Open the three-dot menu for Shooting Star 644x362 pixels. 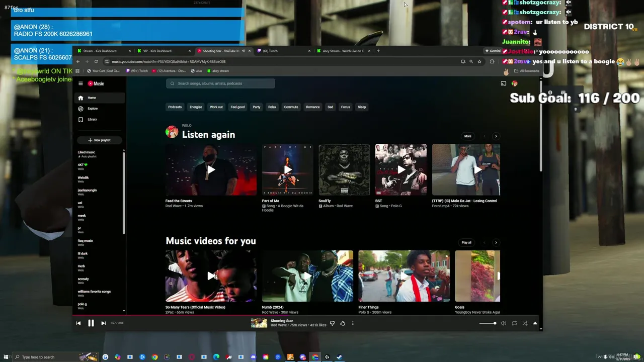(x=353, y=323)
